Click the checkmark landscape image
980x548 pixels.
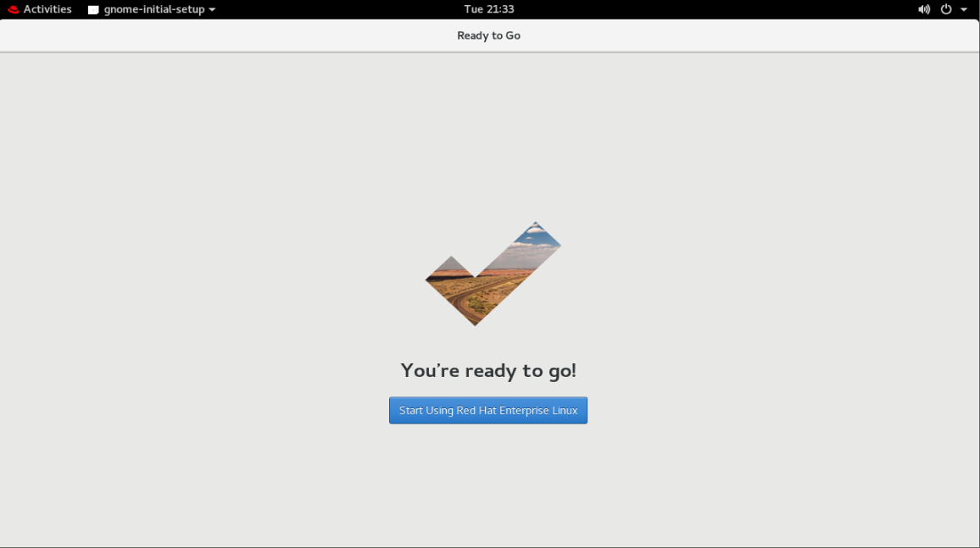[x=493, y=274]
